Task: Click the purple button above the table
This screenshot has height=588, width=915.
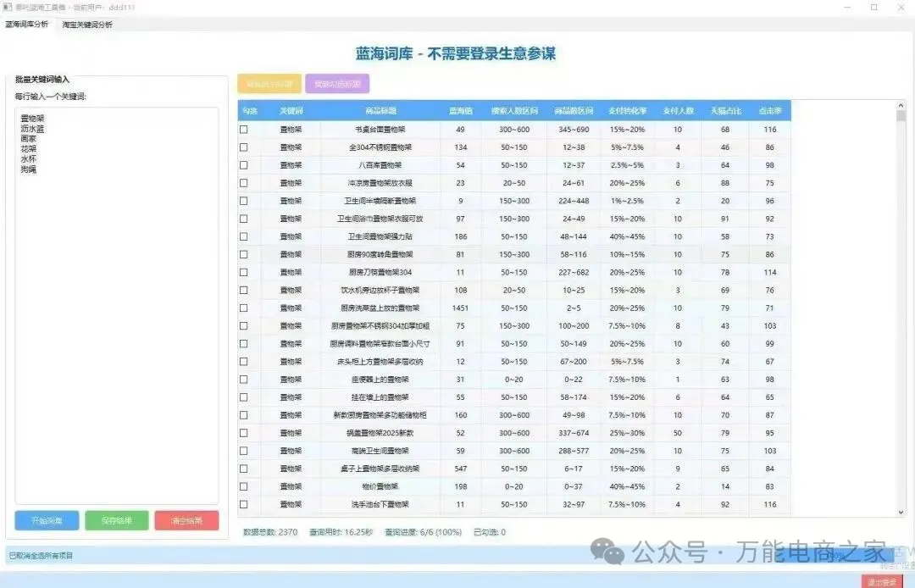Action: tap(337, 84)
